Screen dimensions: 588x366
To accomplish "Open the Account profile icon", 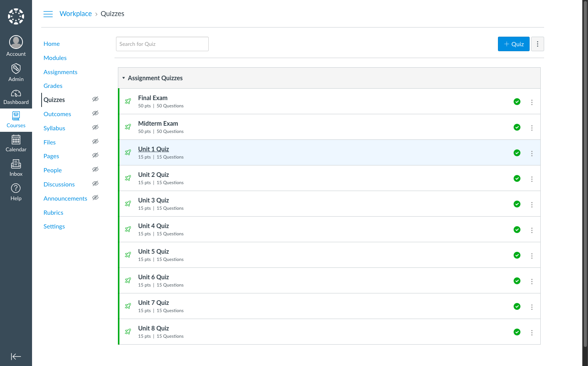I will [16, 42].
